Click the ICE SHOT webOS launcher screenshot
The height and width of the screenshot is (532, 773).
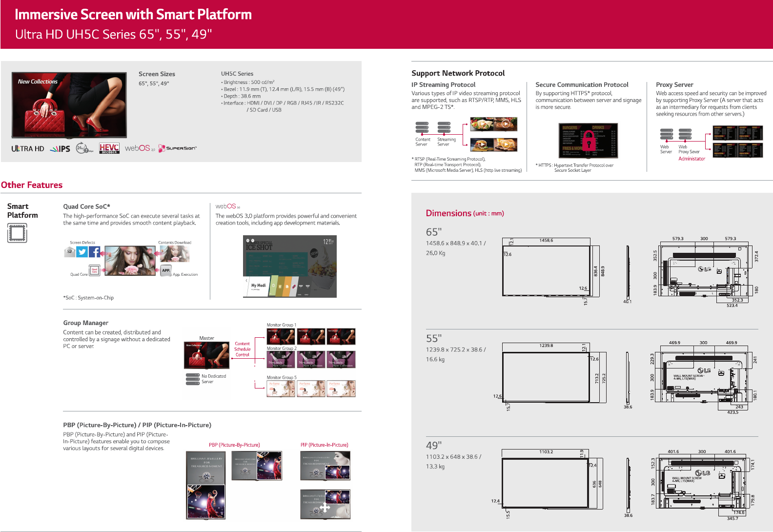click(290, 266)
